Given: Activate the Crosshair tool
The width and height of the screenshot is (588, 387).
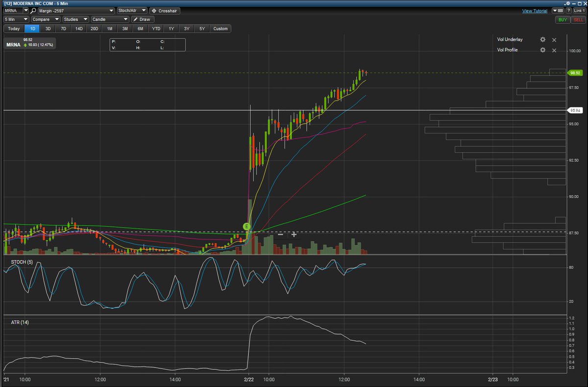Looking at the screenshot, I should (x=165, y=11).
